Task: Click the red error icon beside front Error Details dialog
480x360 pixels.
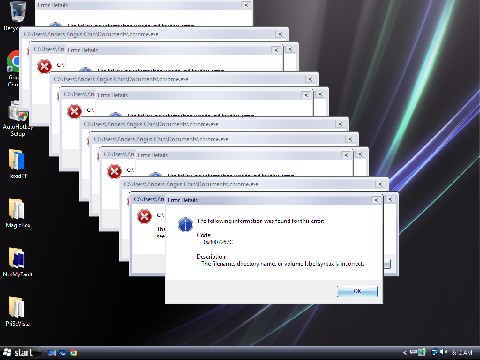Action: click(x=144, y=216)
